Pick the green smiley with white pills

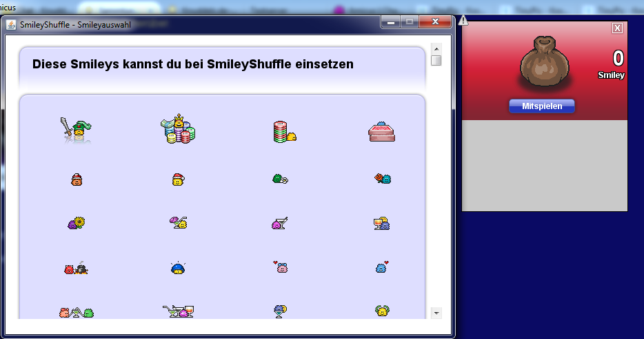click(x=279, y=179)
